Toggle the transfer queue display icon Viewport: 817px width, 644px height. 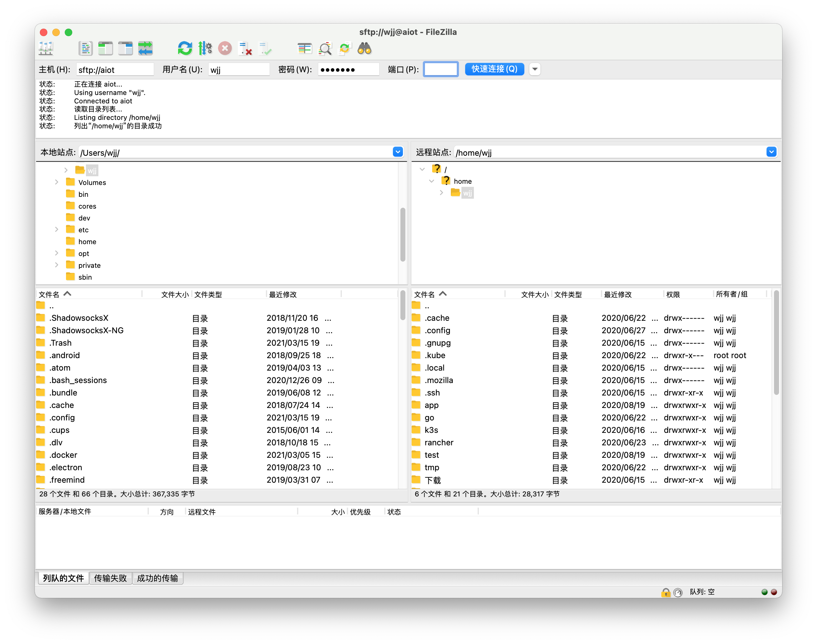click(x=145, y=49)
